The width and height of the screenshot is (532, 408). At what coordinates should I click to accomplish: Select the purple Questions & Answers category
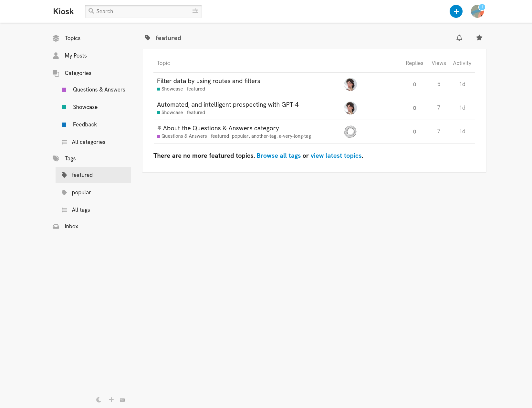point(99,90)
